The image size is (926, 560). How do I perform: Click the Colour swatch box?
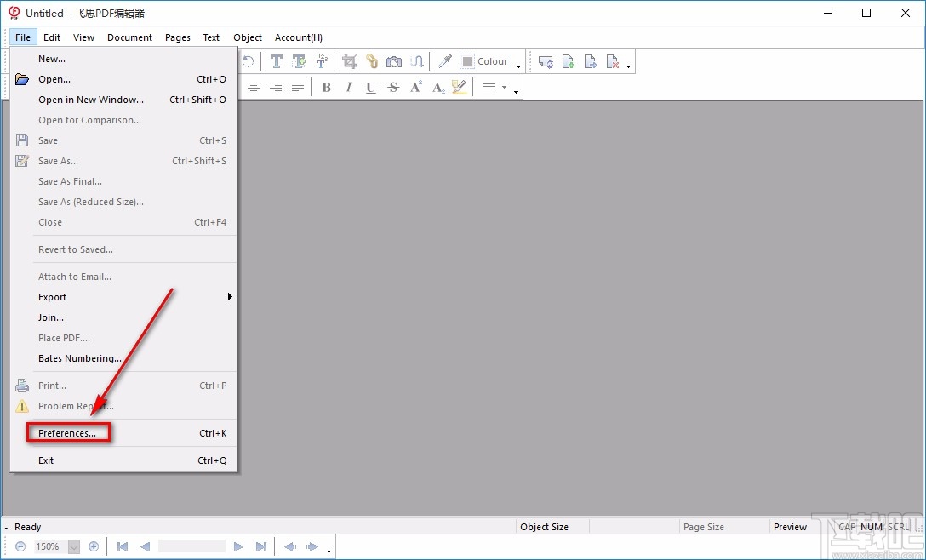[x=467, y=61]
